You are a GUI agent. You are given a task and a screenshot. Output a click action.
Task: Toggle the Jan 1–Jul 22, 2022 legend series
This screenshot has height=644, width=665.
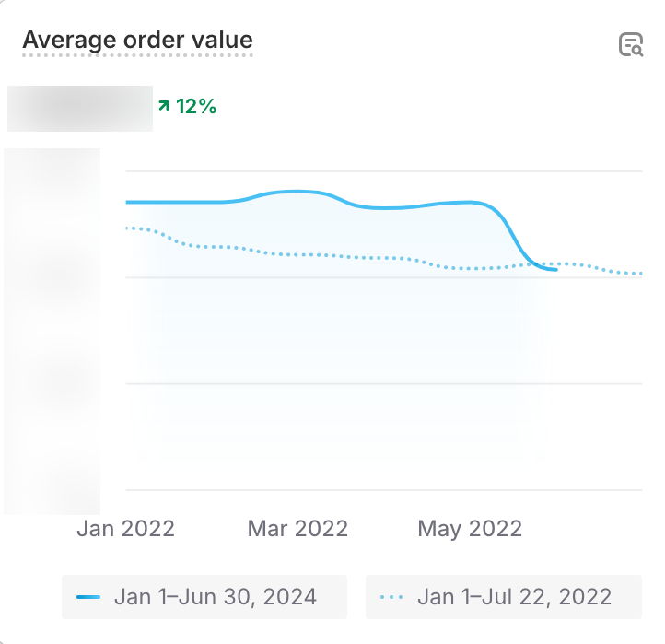514,597
